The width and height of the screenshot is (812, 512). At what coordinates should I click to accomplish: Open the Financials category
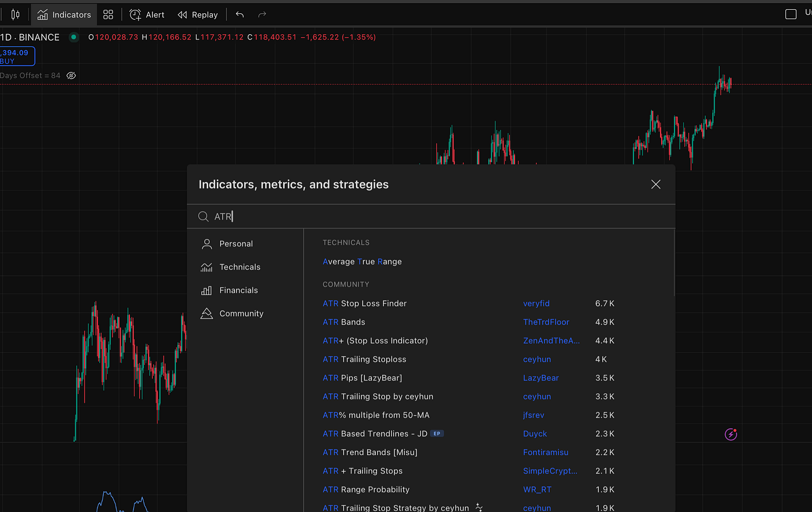pos(238,290)
